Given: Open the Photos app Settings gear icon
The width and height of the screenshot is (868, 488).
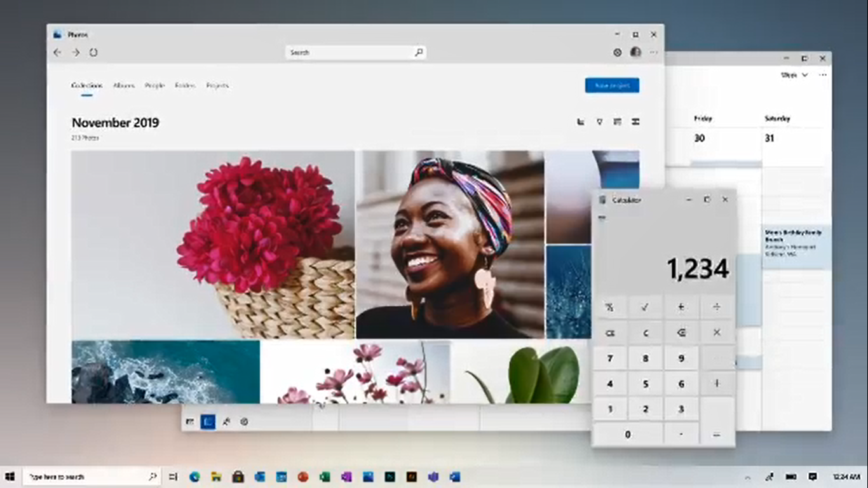Looking at the screenshot, I should pos(616,52).
